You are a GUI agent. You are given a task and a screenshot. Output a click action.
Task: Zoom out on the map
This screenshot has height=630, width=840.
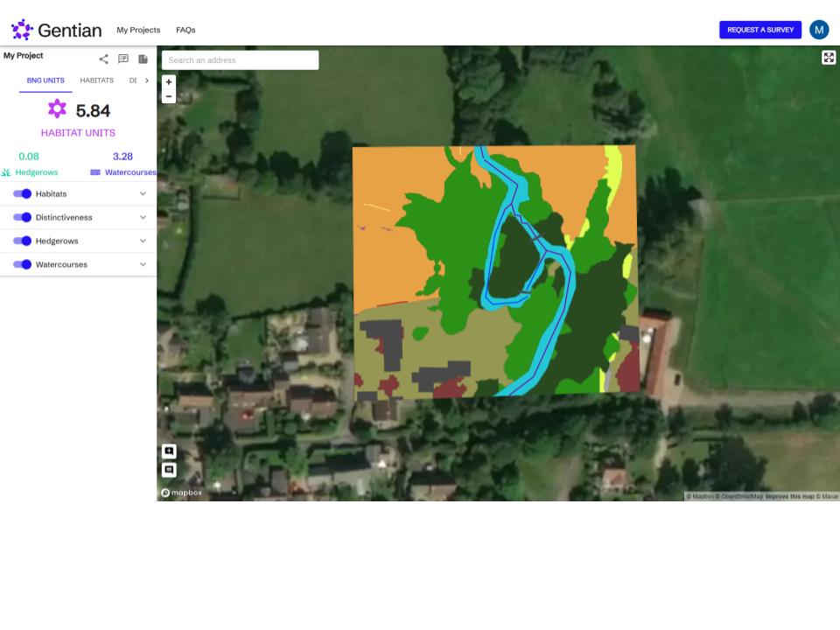click(169, 96)
